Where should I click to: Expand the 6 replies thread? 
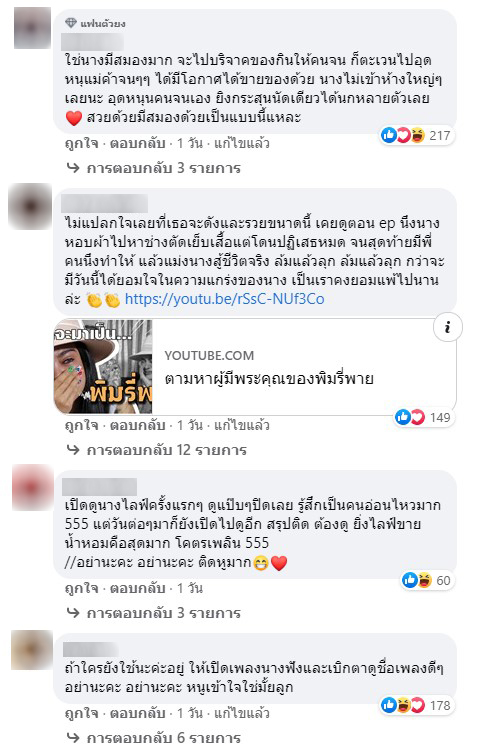[x=153, y=738]
